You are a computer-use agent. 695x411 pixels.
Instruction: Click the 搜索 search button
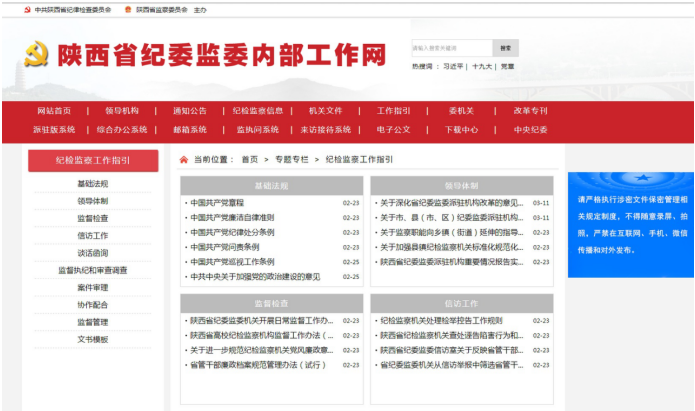(x=506, y=48)
